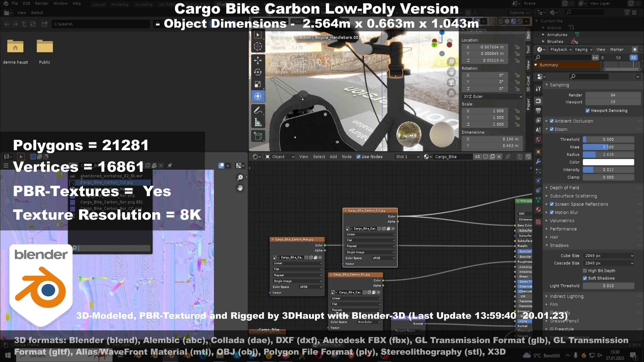Open the Modifiers wrench properties tab
This screenshot has height=362, width=644.
click(538, 161)
